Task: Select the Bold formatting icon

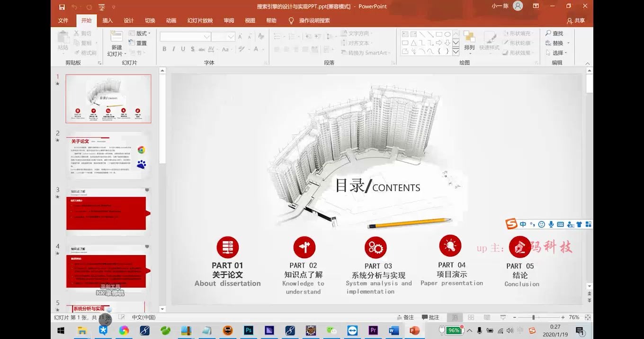Action: [x=165, y=49]
